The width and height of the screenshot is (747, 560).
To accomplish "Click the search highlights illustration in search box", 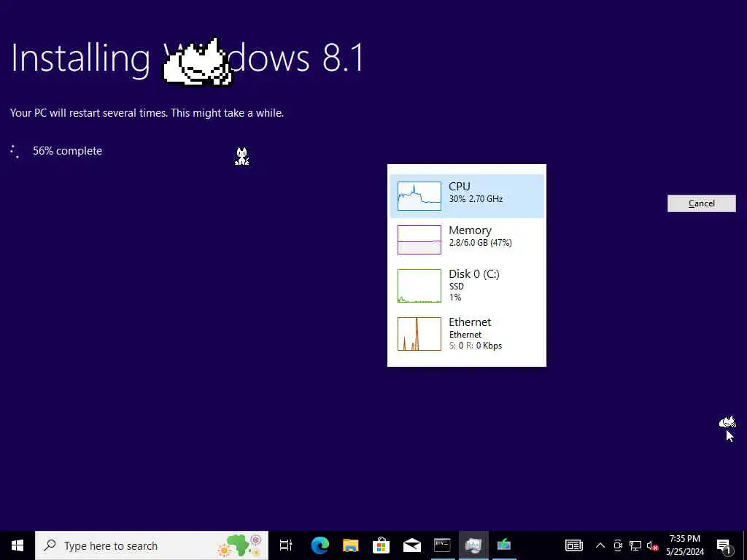I will pyautogui.click(x=241, y=545).
